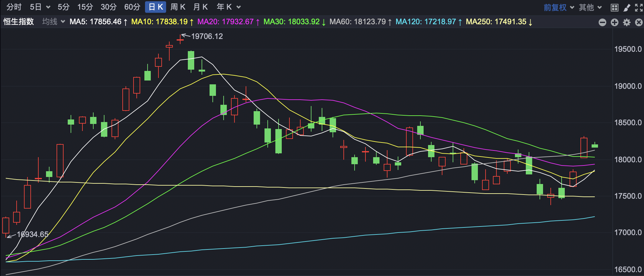Click the MA120: 17218.97 indicator value
The height and width of the screenshot is (276, 644).
(x=429, y=22)
